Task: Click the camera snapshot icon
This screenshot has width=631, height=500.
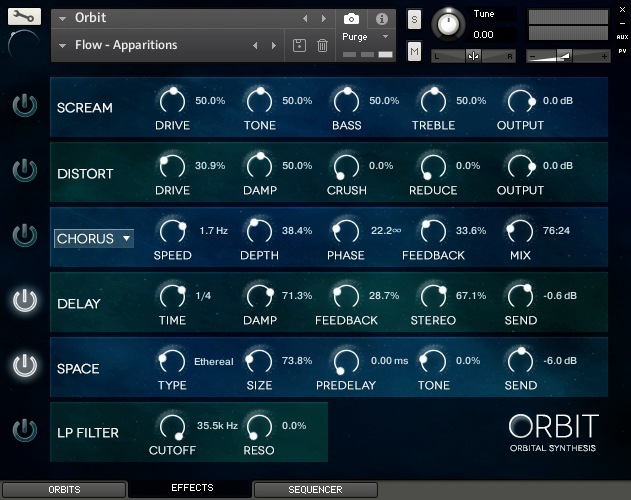Action: click(351, 19)
